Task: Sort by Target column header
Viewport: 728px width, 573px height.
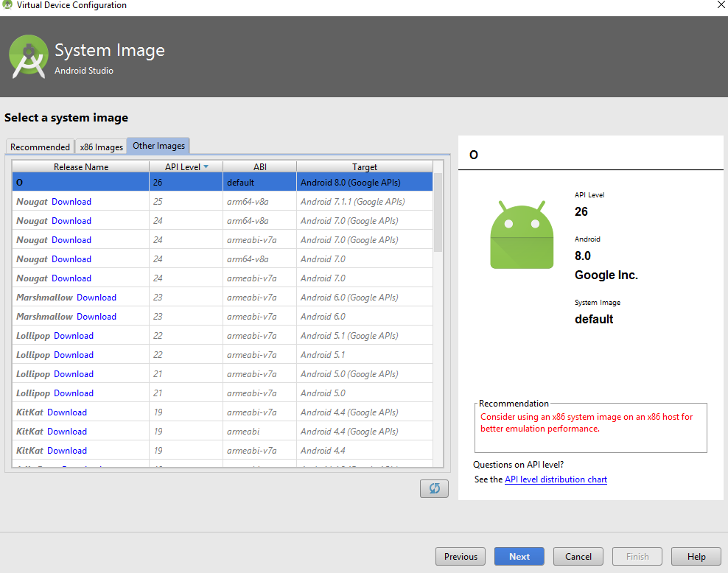Action: tap(365, 166)
